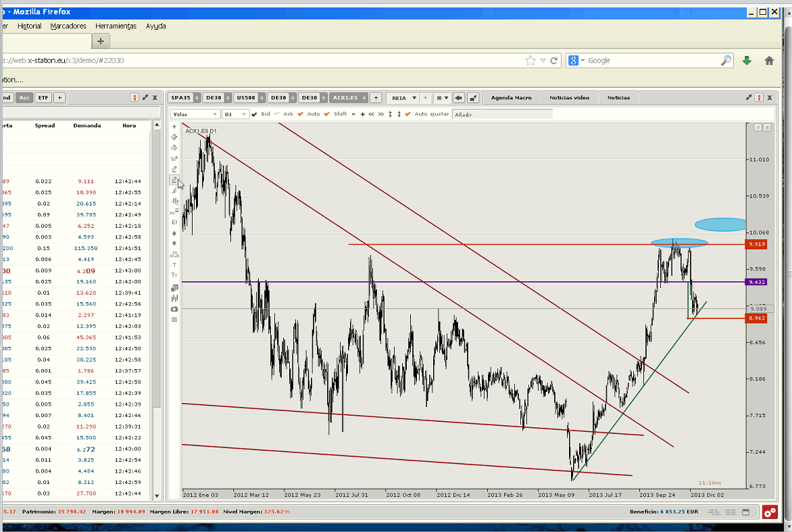
Task: Open a new Firefox tab
Action: 100,41
